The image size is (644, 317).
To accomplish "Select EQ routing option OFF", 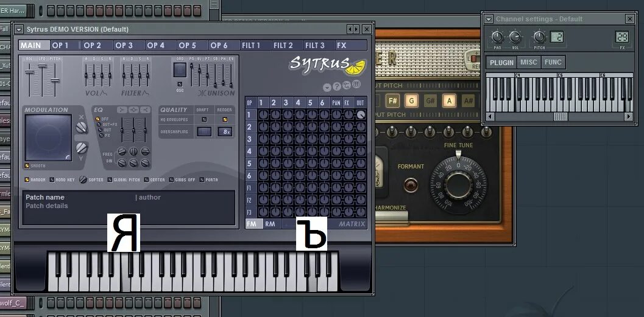I will coord(97,119).
